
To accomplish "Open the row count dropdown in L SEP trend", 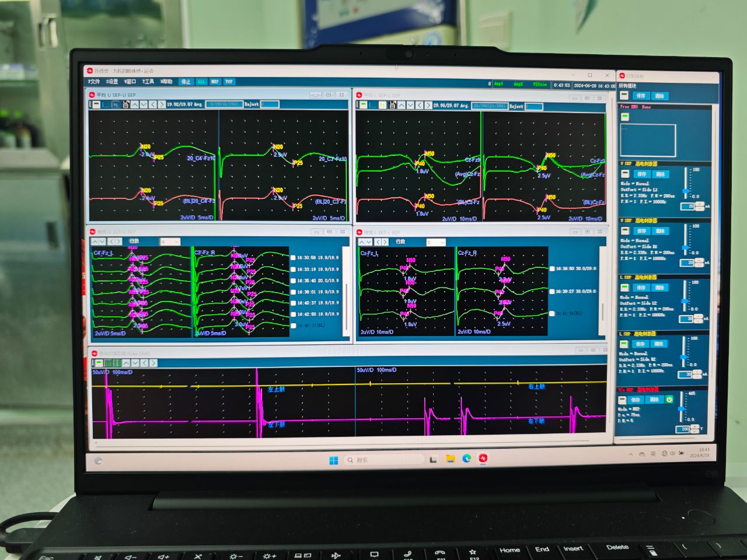I will pos(435,242).
